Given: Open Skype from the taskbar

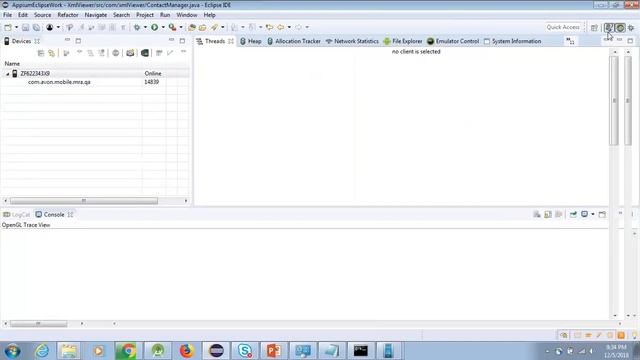Looking at the screenshot, I should [245, 351].
